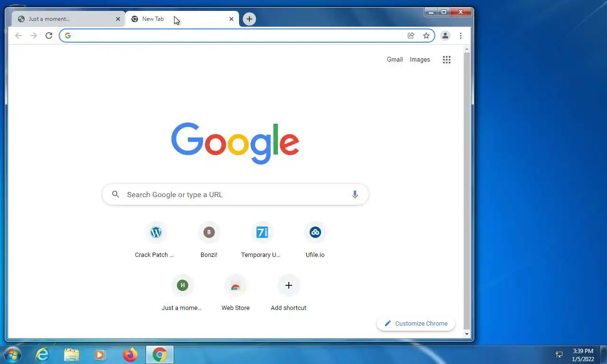Open the network icon in the system tray

(x=559, y=355)
